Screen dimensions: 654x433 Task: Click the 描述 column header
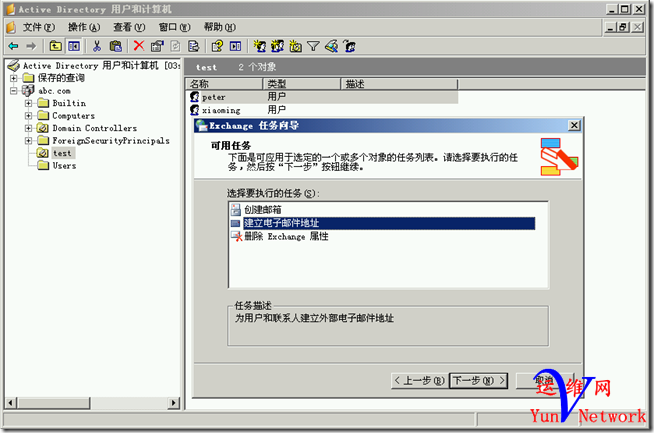[x=400, y=84]
